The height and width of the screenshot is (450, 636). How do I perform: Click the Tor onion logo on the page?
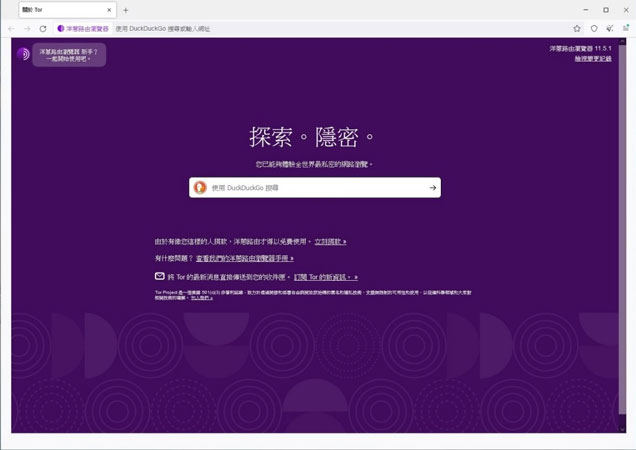(x=24, y=54)
